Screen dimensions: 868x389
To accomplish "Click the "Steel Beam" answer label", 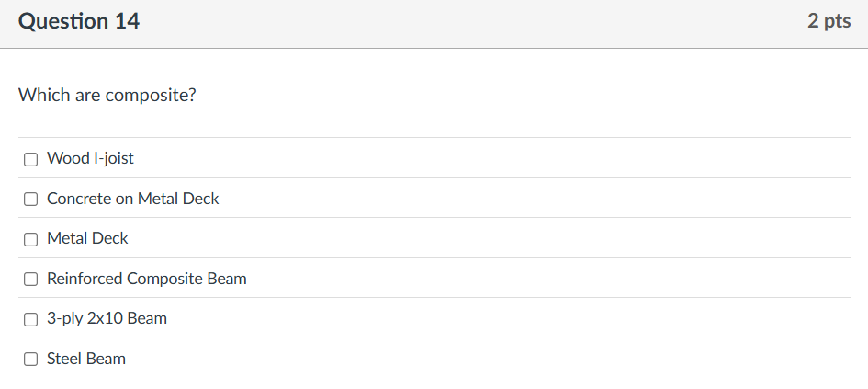I will (x=86, y=359).
